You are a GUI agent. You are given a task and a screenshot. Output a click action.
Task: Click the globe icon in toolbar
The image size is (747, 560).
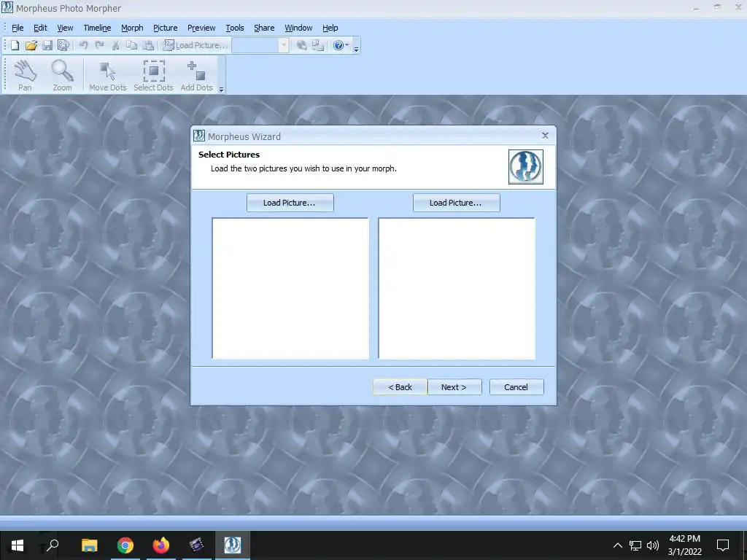301,45
